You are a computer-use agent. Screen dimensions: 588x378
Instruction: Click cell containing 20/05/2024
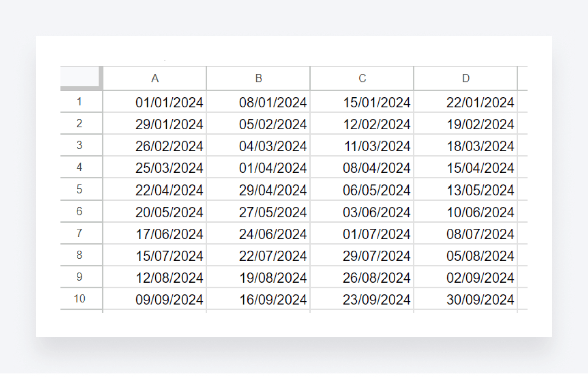pos(155,211)
